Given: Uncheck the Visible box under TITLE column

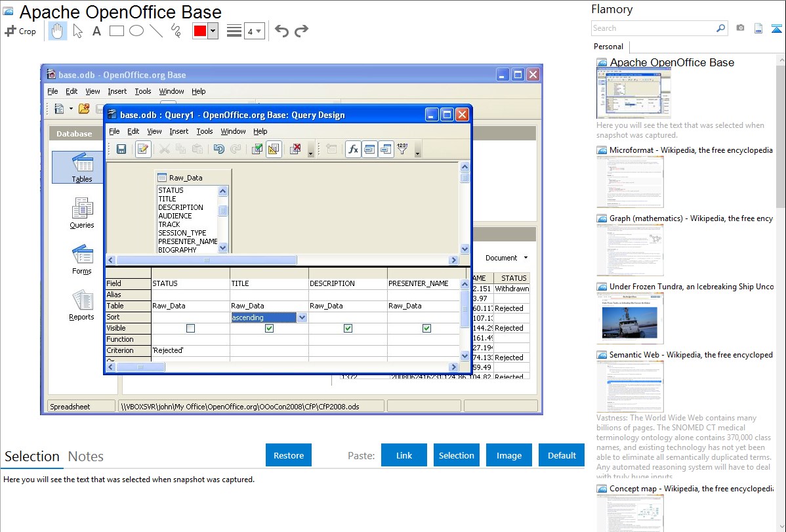Looking at the screenshot, I should pos(269,329).
